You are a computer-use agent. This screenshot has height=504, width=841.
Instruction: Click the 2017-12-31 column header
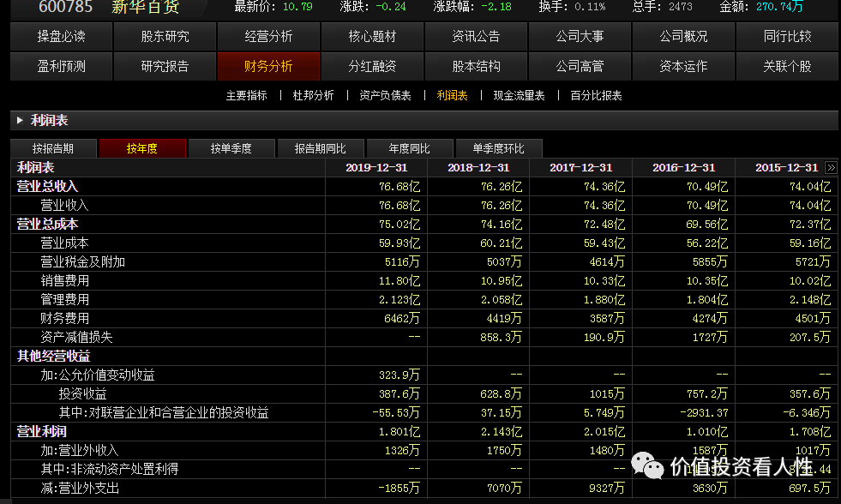[x=581, y=167]
